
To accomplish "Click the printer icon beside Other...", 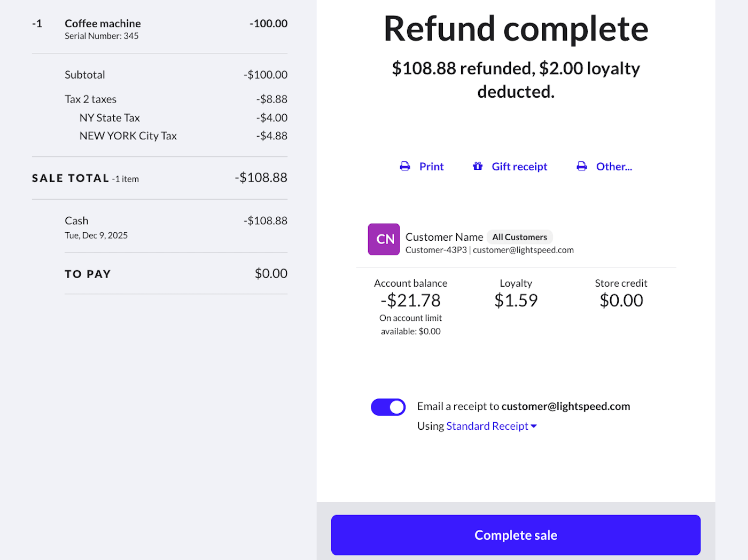I will [x=582, y=167].
